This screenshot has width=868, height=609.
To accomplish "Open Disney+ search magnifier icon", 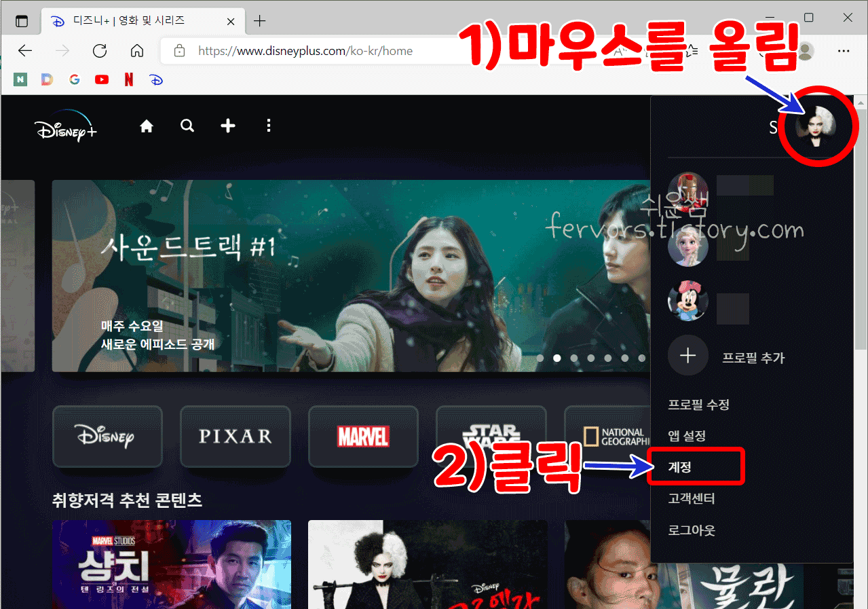I will pyautogui.click(x=187, y=126).
